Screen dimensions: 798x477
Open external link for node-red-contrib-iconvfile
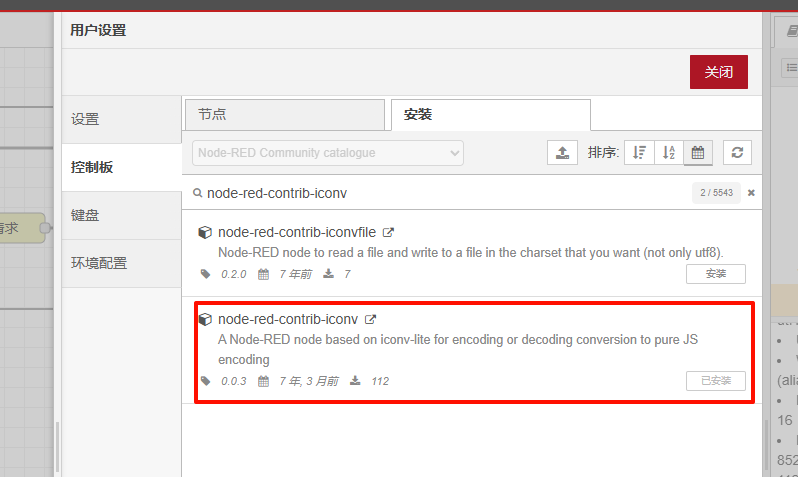click(389, 232)
